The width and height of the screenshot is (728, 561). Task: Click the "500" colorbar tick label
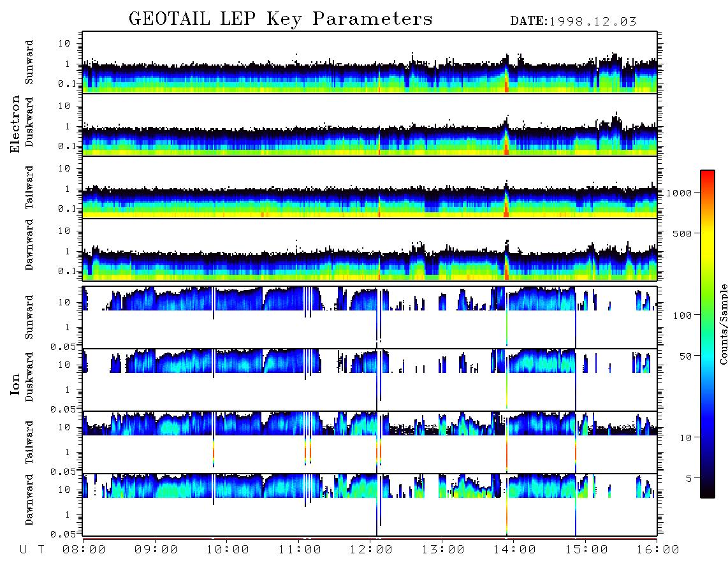tap(683, 233)
